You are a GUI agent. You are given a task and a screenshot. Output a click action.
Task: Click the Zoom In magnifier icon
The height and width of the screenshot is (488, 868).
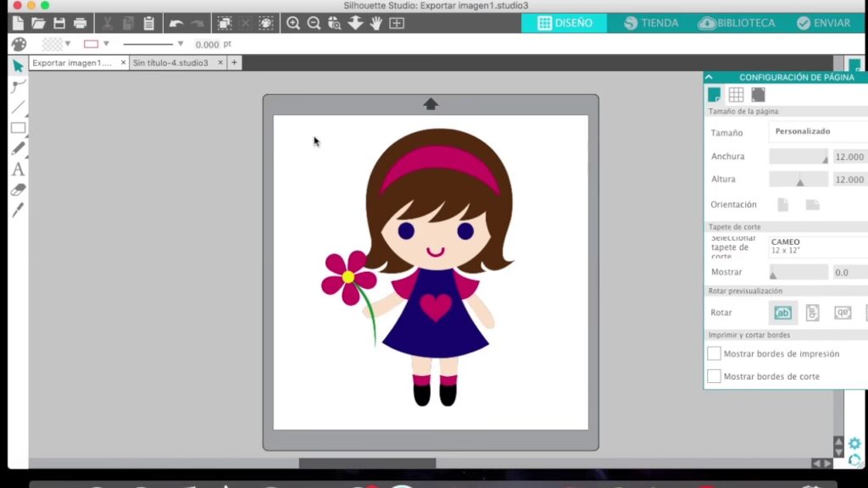pos(293,23)
